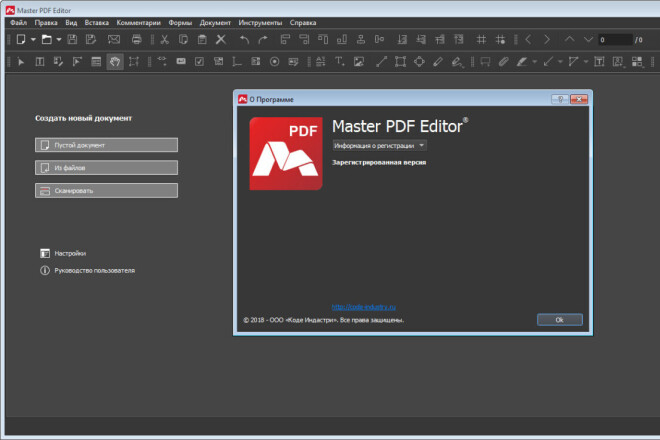660x440 pixels.
Task: Open the Справка menu
Action: point(303,23)
